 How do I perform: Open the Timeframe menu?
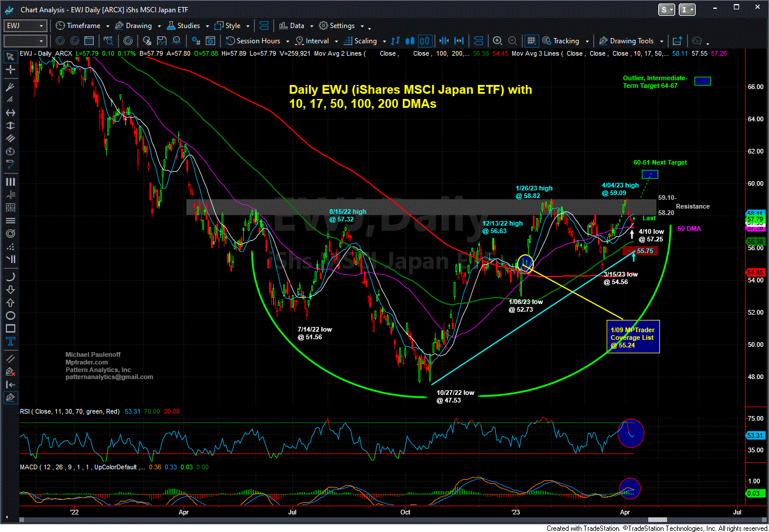click(78, 26)
